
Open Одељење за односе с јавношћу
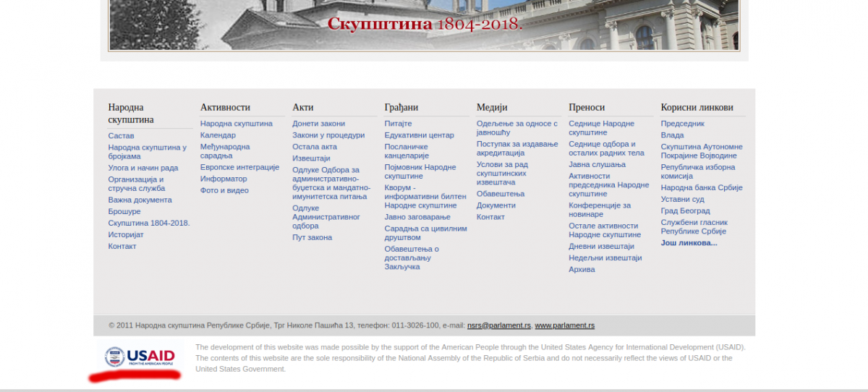coord(517,128)
